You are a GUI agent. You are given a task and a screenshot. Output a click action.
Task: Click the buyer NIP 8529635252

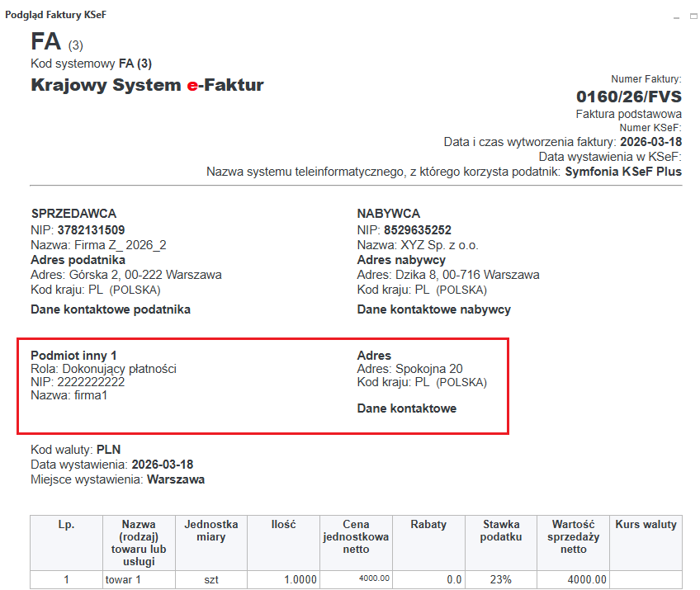[418, 230]
